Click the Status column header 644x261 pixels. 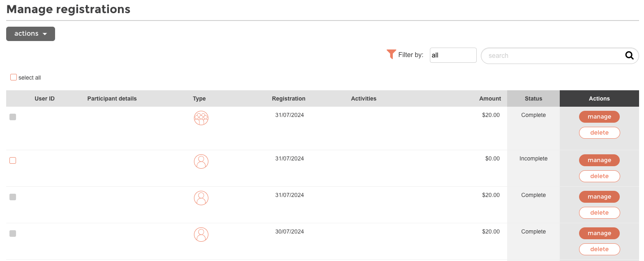click(533, 98)
